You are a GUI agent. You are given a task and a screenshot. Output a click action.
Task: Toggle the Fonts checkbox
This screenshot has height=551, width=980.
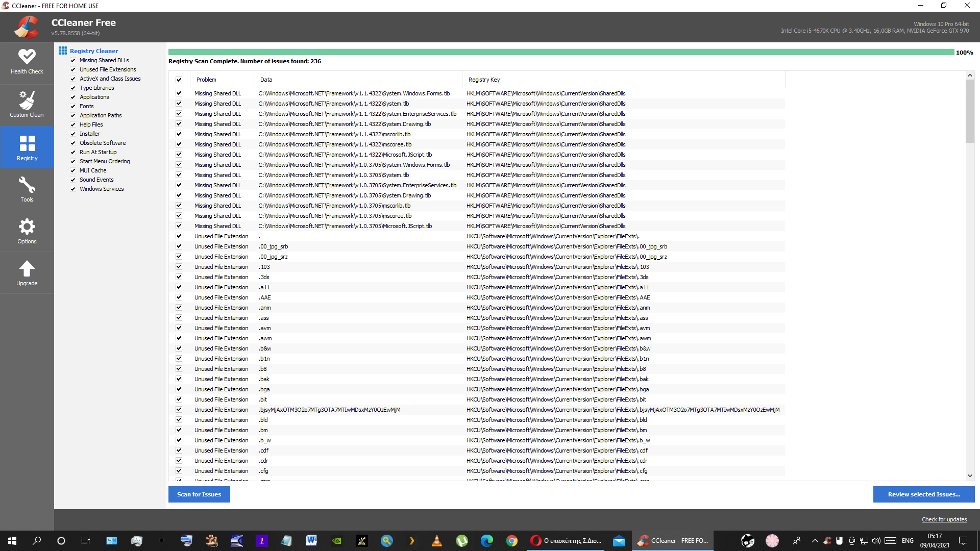point(73,106)
